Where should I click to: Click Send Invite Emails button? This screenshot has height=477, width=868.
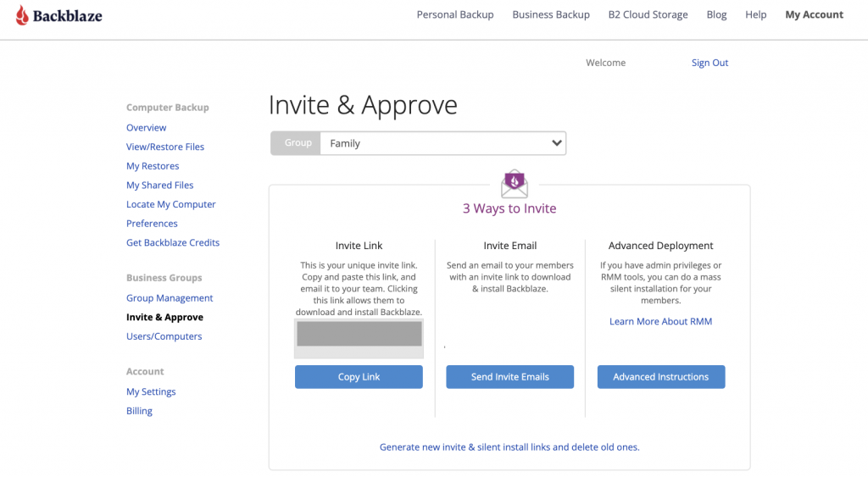coord(509,377)
